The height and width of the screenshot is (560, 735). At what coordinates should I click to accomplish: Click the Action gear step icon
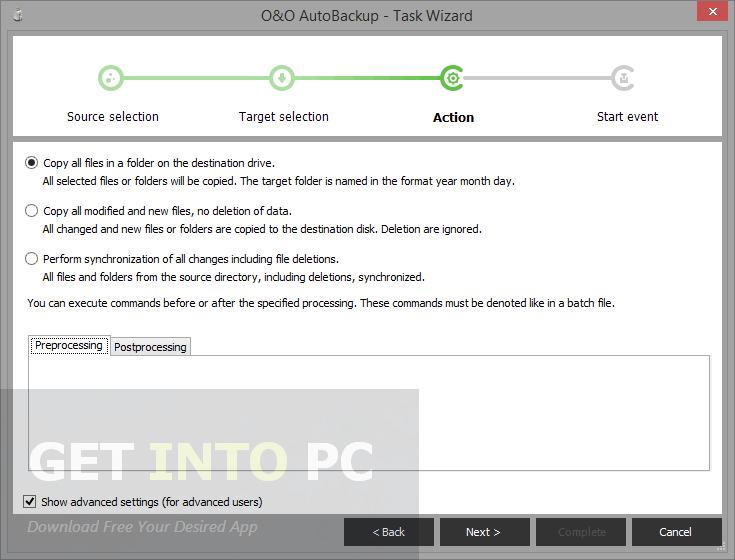click(x=452, y=78)
